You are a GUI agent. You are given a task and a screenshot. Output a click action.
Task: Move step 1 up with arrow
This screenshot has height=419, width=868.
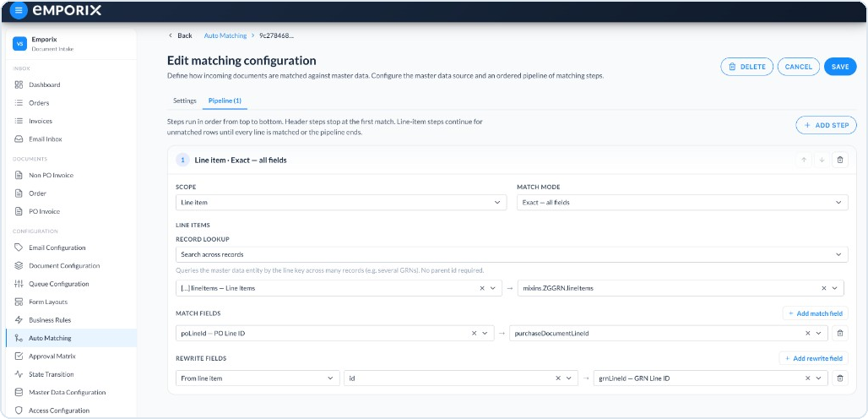(x=804, y=160)
